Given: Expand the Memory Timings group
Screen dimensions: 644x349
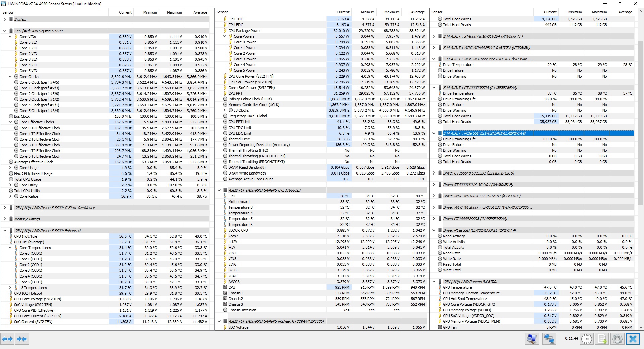Looking at the screenshot, I should coord(5,219).
